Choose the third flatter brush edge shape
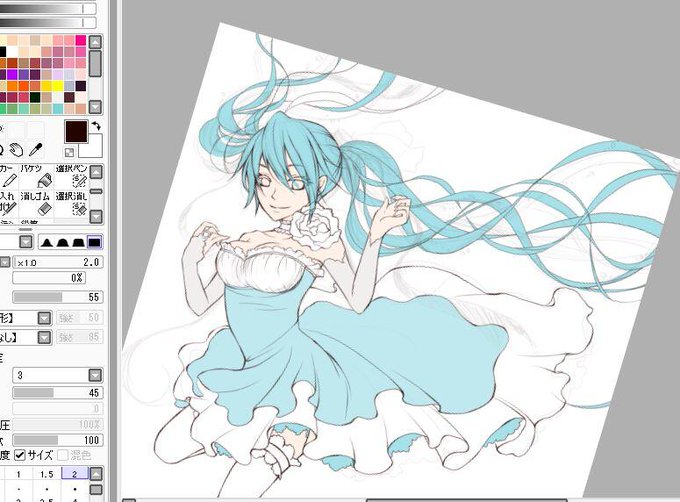 [x=78, y=242]
